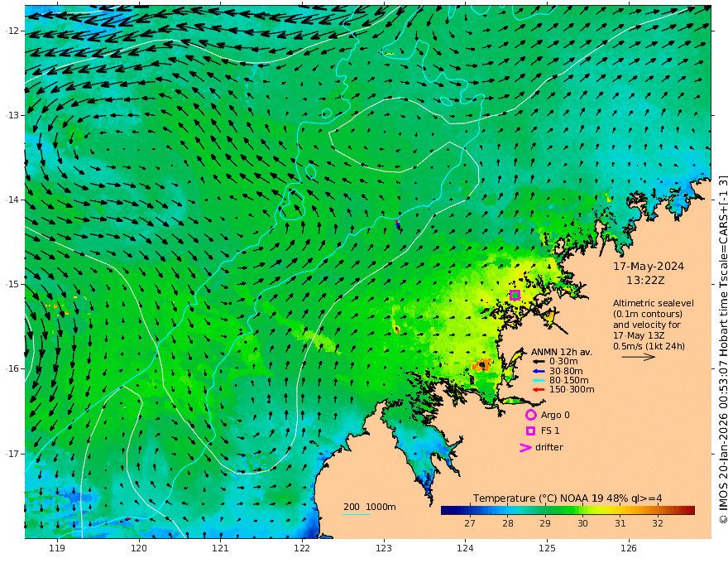728x563 pixels.
Task: Click the 'drifter' legend text
Action: 549,447
